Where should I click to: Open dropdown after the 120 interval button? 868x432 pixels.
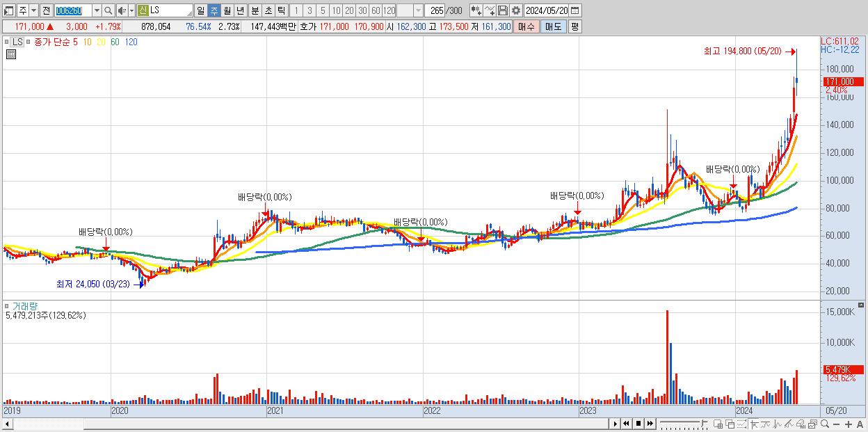(x=418, y=10)
